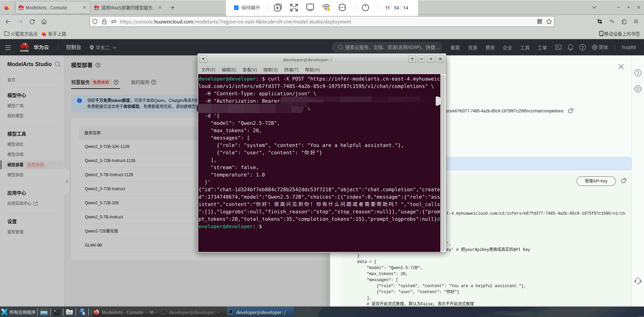Click the add-window plus icon in floating toolbar
644x317 pixels.
tap(278, 8)
